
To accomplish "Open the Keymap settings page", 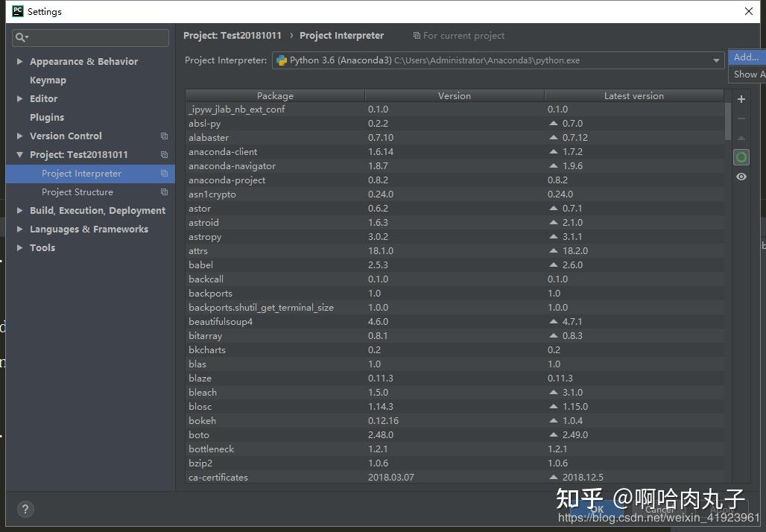I will [48, 80].
